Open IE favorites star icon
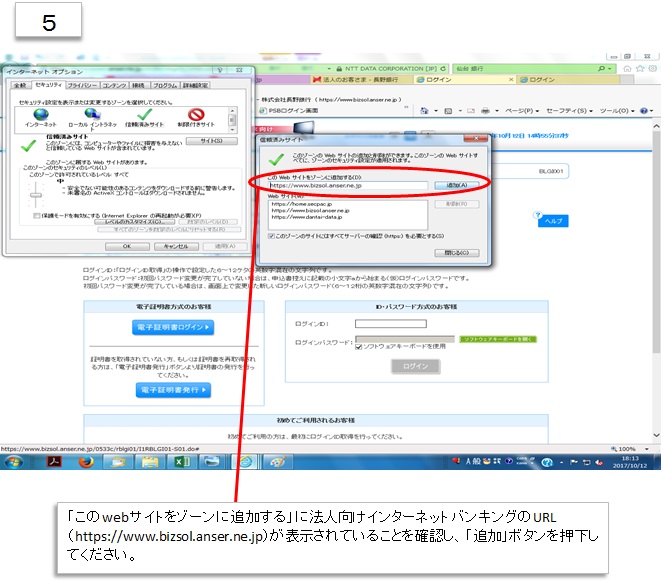 point(640,68)
